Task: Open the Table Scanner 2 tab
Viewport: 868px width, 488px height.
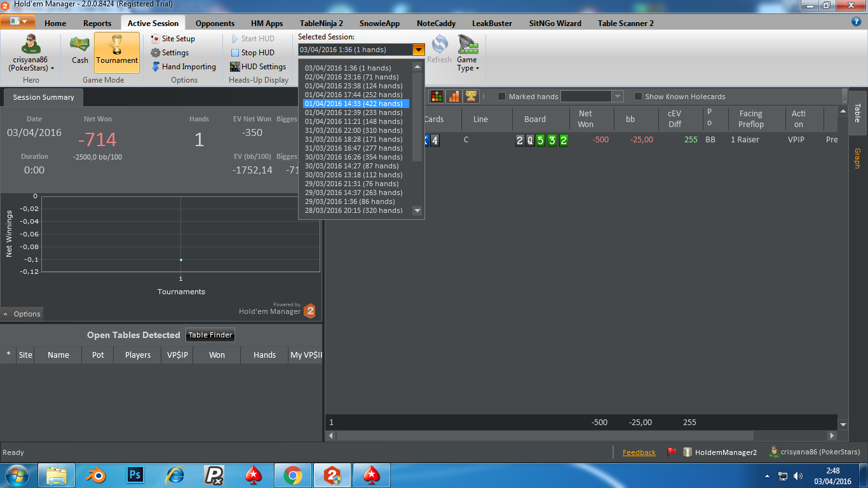Action: tap(625, 24)
